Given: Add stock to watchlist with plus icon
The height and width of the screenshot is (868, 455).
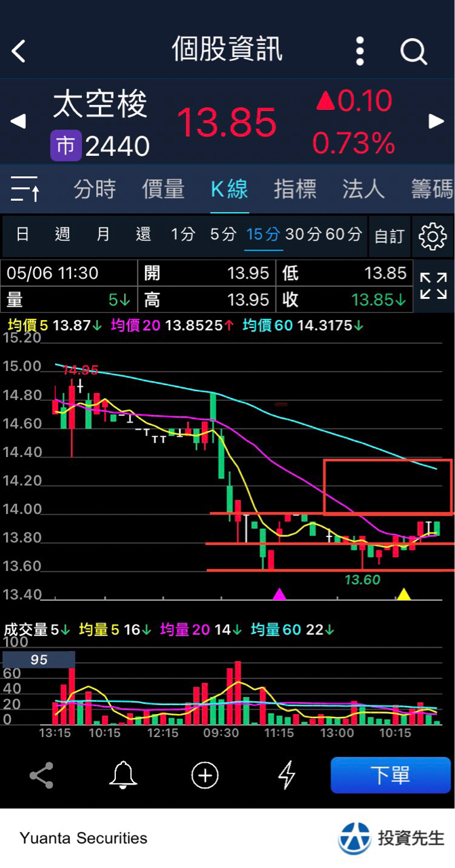Looking at the screenshot, I should coord(205,774).
